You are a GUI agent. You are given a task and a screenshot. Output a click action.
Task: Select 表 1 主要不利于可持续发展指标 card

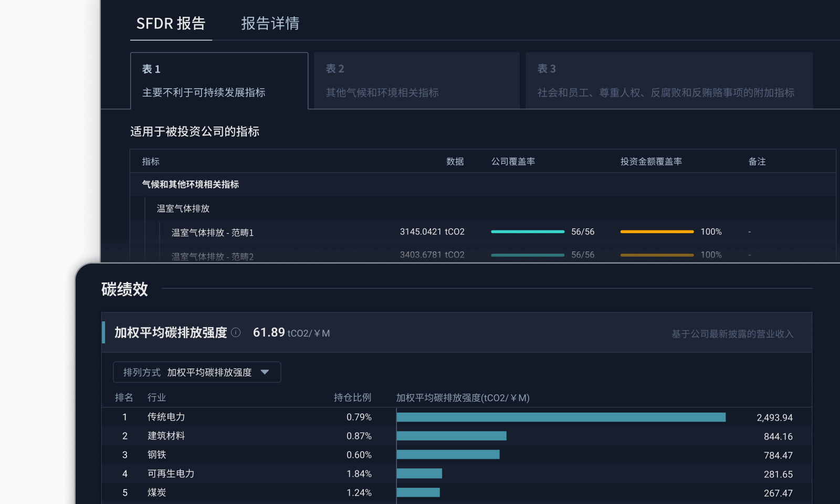[219, 81]
